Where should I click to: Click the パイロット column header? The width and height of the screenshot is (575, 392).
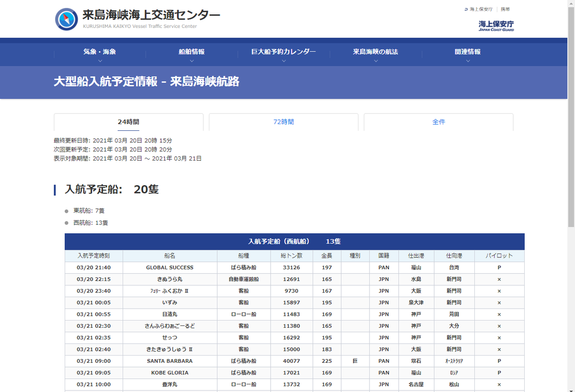click(x=499, y=256)
